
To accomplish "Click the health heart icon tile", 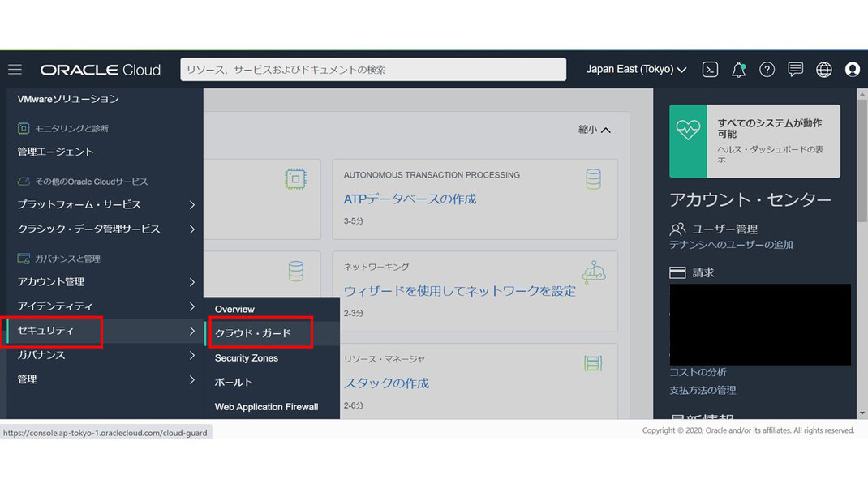I will 688,141.
